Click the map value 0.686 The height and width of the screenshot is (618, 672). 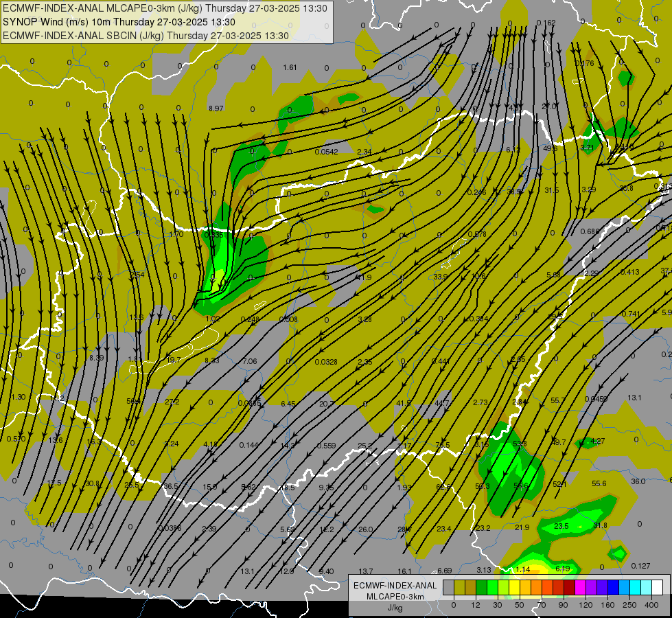coord(590,231)
